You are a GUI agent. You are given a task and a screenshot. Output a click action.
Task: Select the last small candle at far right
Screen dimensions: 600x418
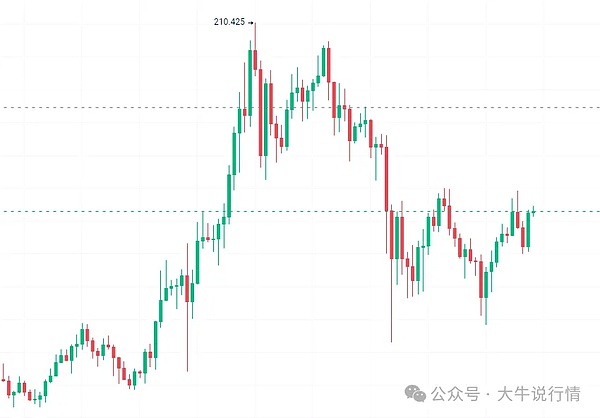[x=535, y=210]
